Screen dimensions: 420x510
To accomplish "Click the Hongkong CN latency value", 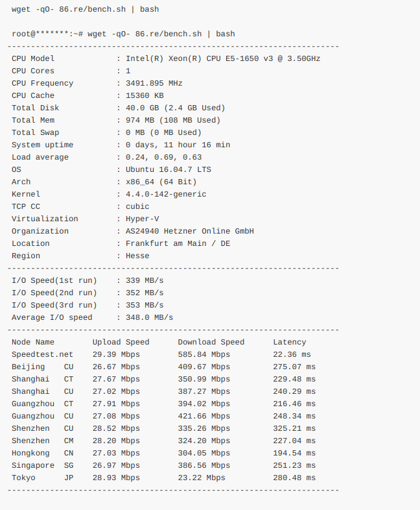I will click(x=294, y=453).
